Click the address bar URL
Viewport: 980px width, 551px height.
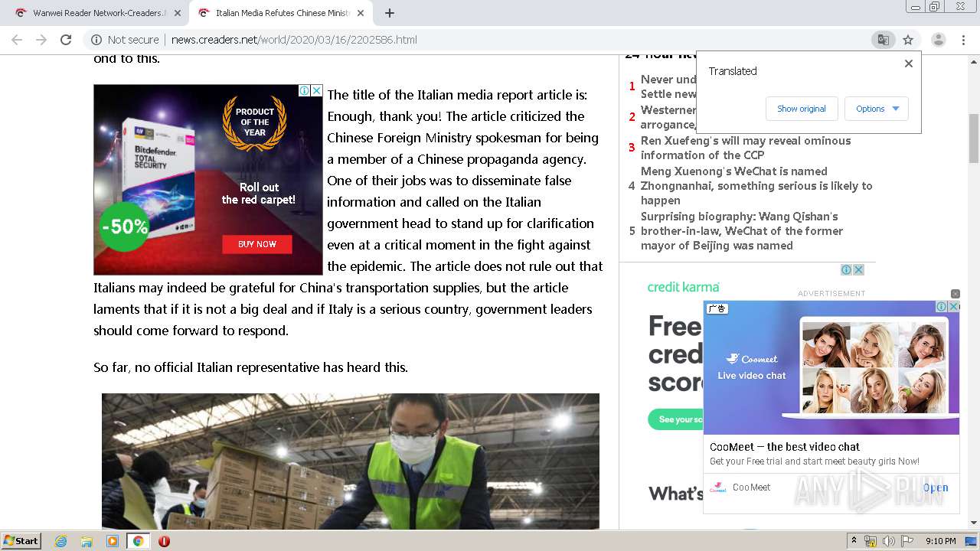coord(294,40)
